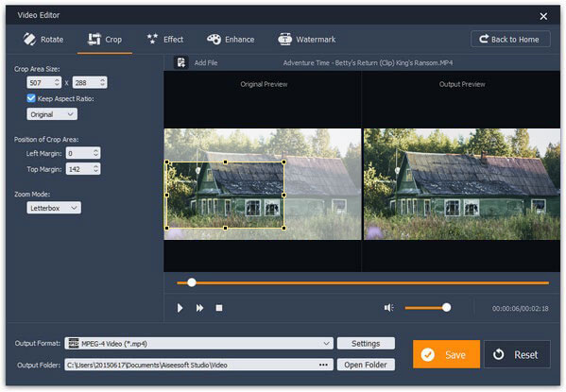The height and width of the screenshot is (392, 566).
Task: Click the Add File icon
Action: (180, 62)
